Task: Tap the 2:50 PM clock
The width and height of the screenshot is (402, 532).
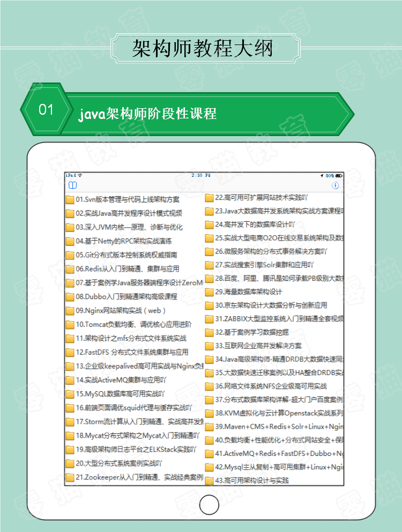Action: (x=201, y=175)
